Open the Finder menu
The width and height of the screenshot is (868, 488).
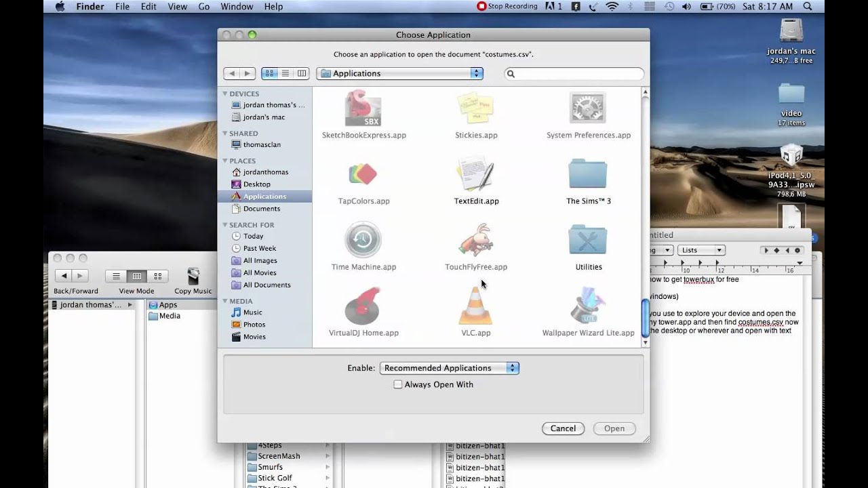[x=90, y=7]
